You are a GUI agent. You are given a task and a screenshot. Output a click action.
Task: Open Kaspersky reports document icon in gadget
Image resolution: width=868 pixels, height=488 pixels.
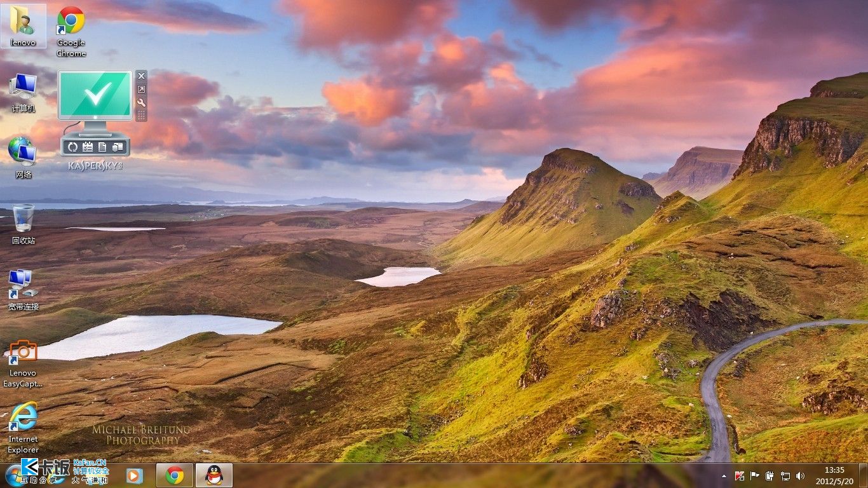(x=102, y=147)
